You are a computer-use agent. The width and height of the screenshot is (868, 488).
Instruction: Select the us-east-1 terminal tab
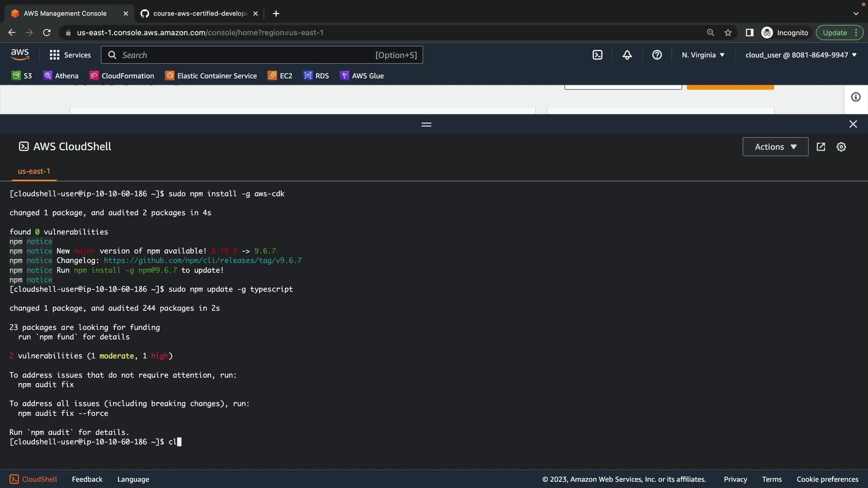click(34, 171)
